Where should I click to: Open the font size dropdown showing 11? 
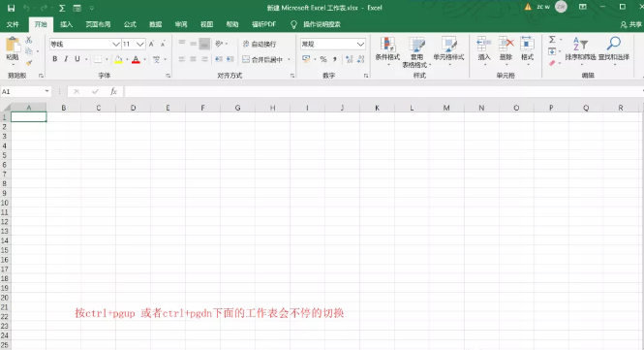pos(140,44)
